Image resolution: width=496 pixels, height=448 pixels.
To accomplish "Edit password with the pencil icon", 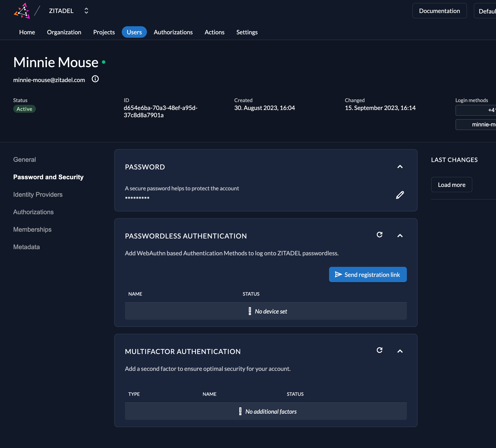I will point(400,195).
